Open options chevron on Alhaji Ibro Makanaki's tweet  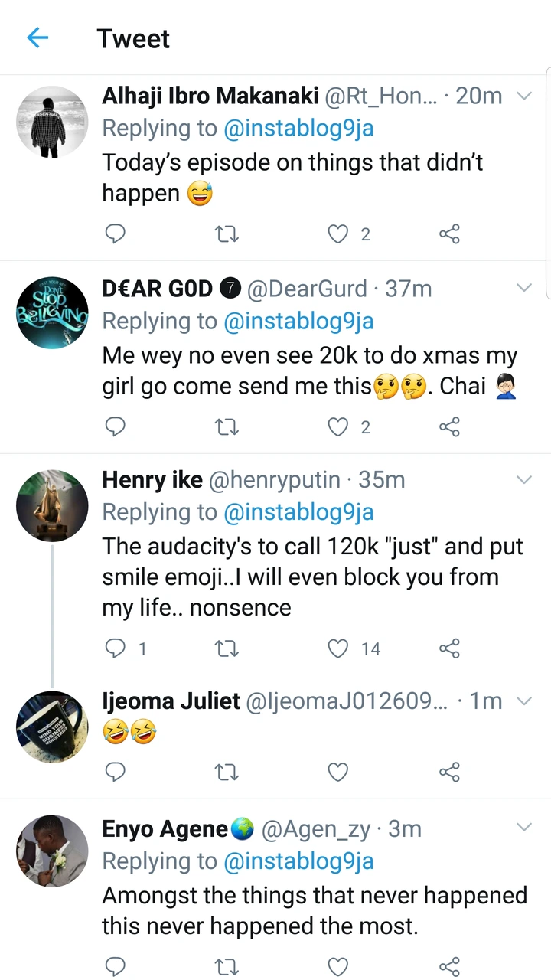(524, 96)
